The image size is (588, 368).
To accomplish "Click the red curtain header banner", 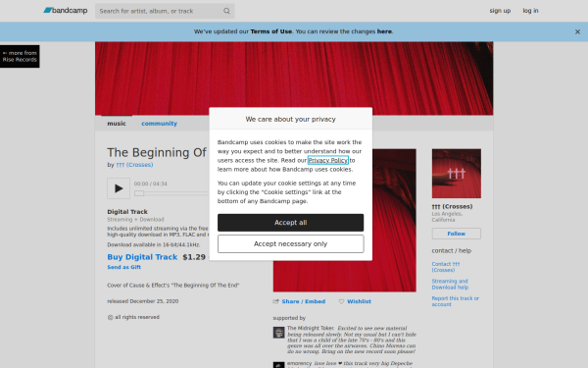I will pos(294,79).
